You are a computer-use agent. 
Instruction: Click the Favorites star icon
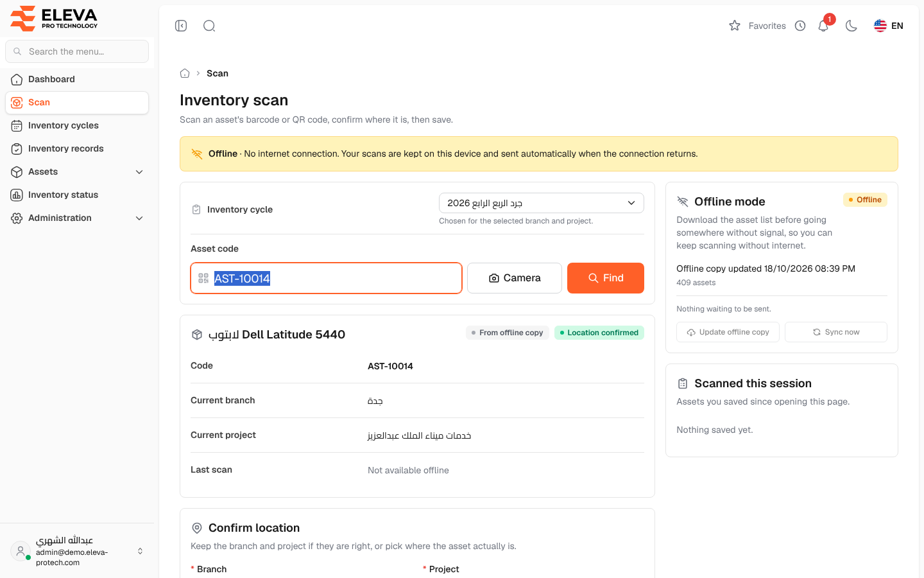pyautogui.click(x=735, y=26)
